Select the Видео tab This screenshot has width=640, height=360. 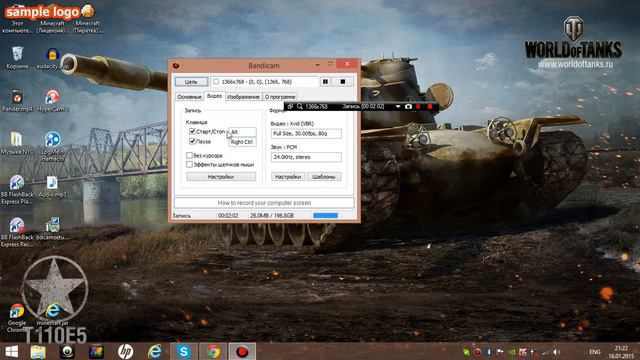pyautogui.click(x=214, y=96)
